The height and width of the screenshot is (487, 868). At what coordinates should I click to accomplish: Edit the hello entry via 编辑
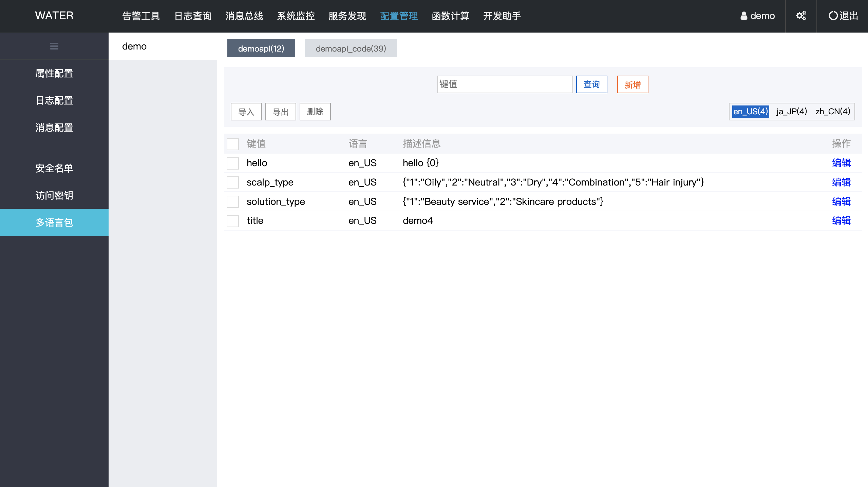842,163
